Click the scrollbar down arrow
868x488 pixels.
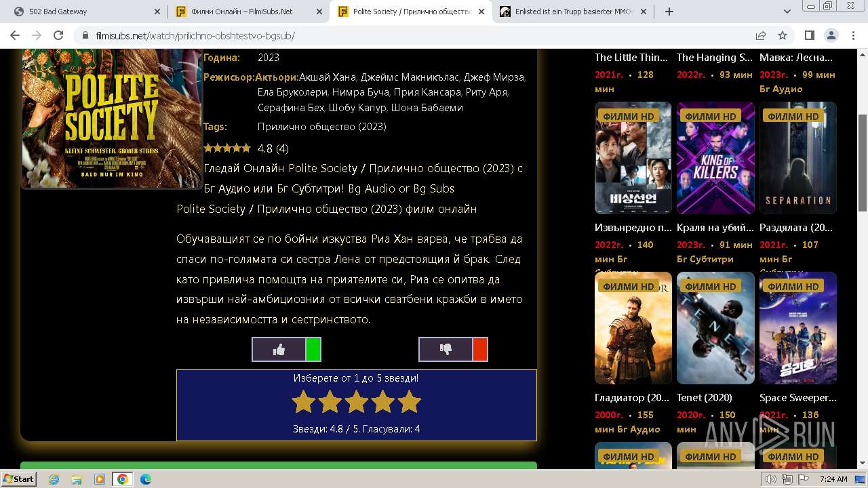[863, 464]
